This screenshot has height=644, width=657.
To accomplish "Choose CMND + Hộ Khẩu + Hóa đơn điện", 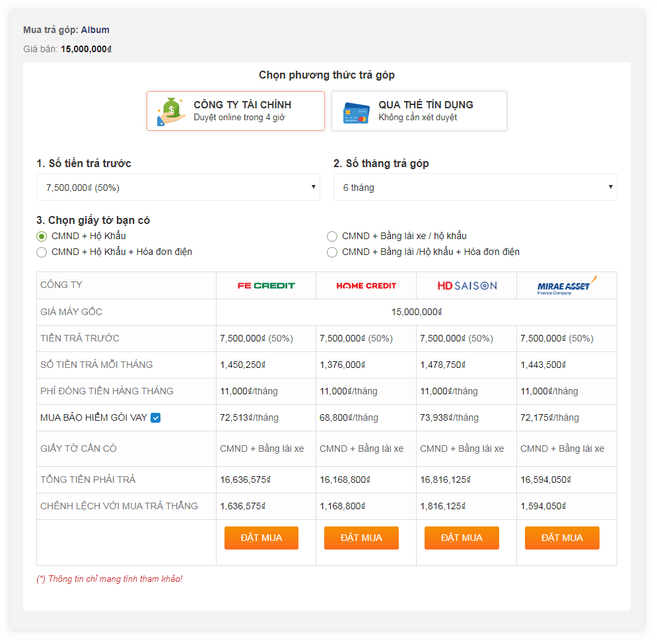I will 42,252.
